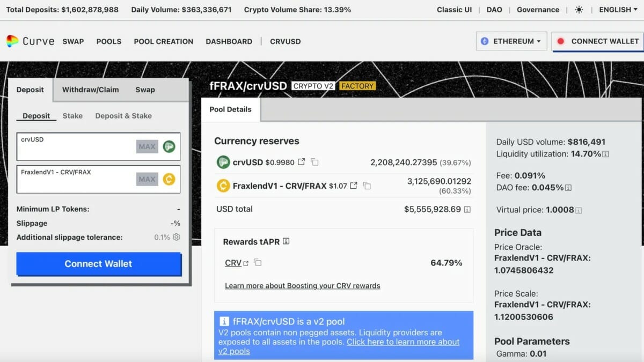Click FraxlendV1 icon in Currency reserves
The image size is (644, 362).
(223, 186)
